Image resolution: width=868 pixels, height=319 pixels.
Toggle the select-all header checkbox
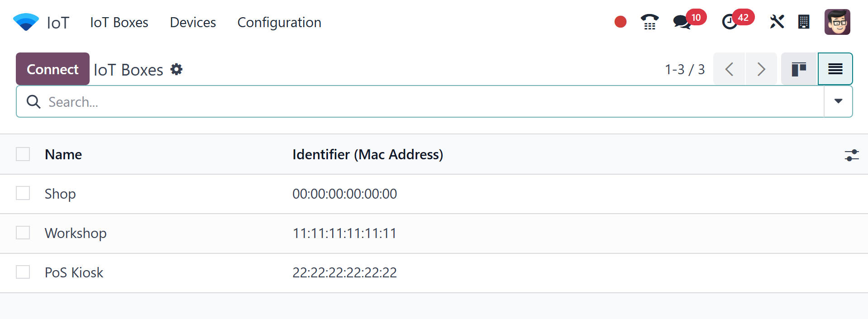(23, 154)
